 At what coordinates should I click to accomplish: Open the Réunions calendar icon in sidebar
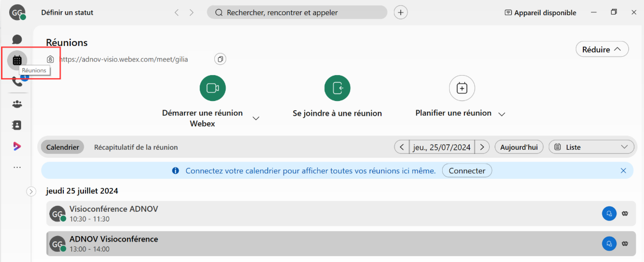(x=17, y=61)
